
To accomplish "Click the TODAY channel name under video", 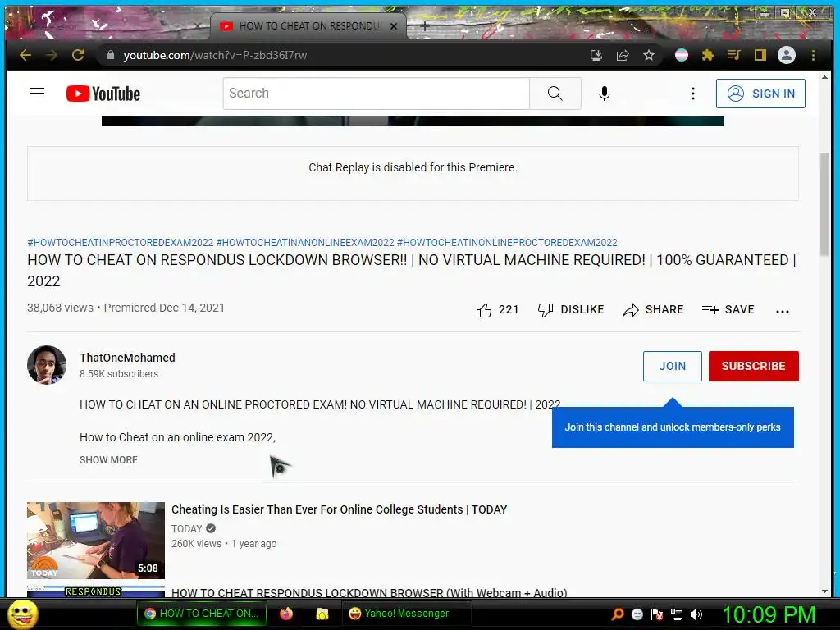I will click(x=187, y=529).
